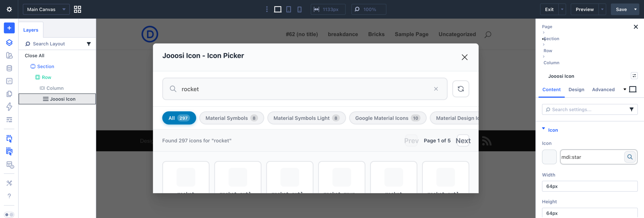This screenshot has height=218, width=644.
Task: Click the Save button
Action: coord(621,9)
